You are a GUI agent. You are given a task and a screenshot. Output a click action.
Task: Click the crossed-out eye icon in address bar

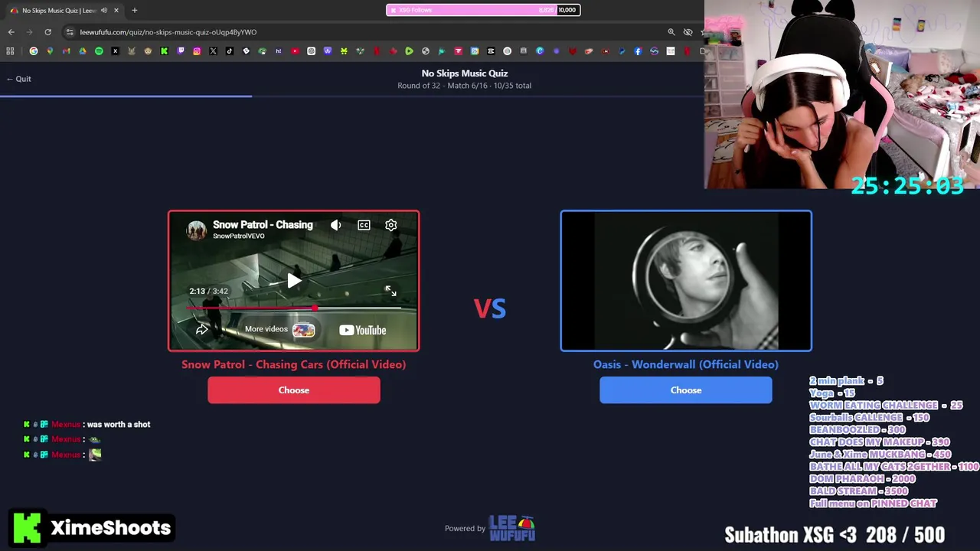pos(688,32)
